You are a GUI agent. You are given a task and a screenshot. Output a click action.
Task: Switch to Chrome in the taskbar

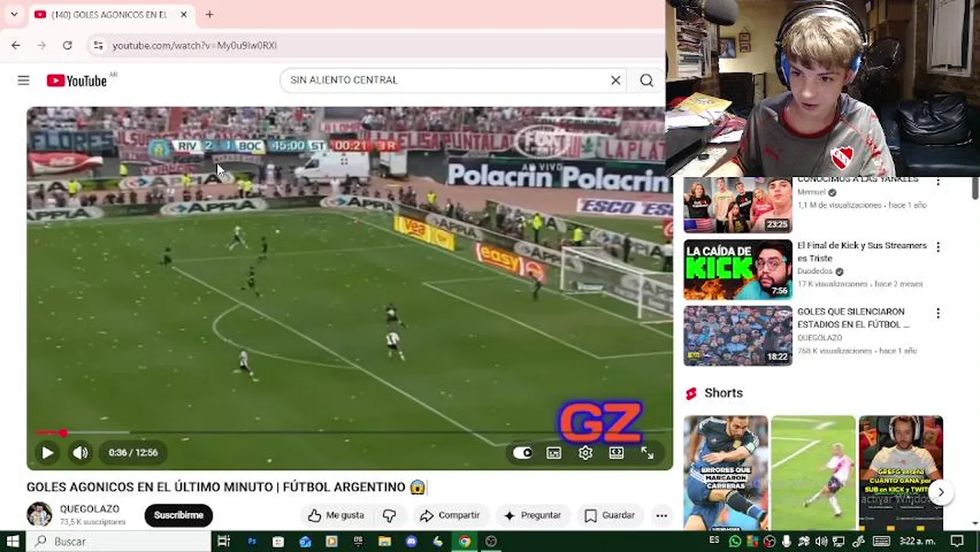[465, 541]
